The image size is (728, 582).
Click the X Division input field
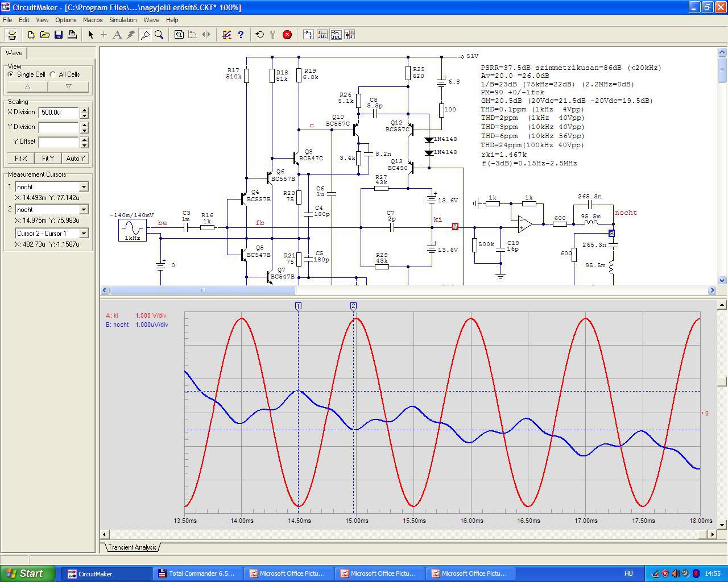(x=59, y=113)
